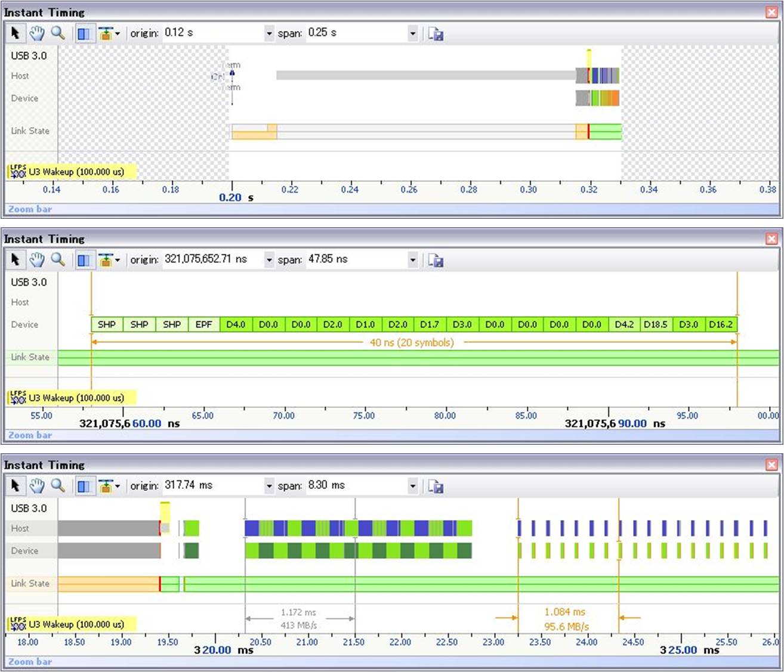Select the D1.0 symbol block
The height and width of the screenshot is (672, 784).
click(365, 324)
